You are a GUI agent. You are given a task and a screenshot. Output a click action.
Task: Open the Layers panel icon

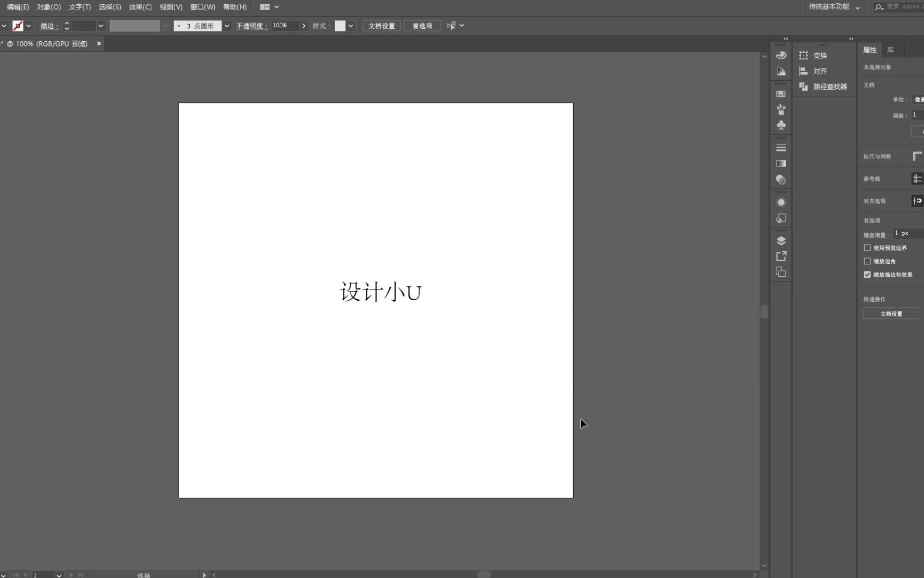coord(781,240)
